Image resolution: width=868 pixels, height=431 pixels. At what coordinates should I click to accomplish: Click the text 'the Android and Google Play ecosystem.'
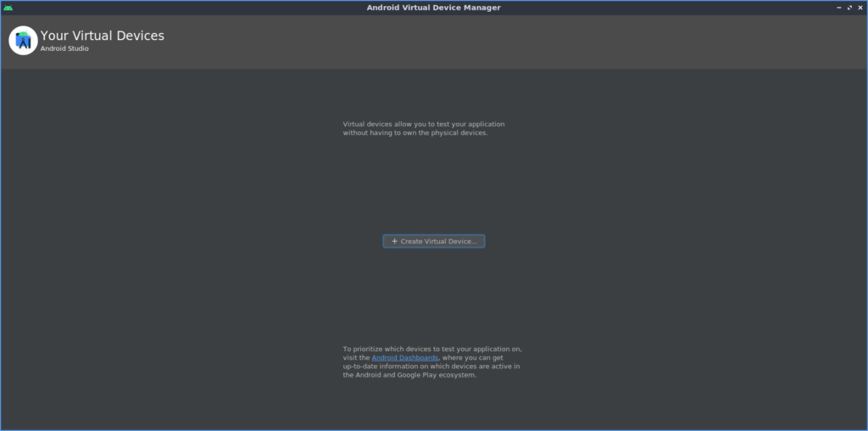pos(409,375)
